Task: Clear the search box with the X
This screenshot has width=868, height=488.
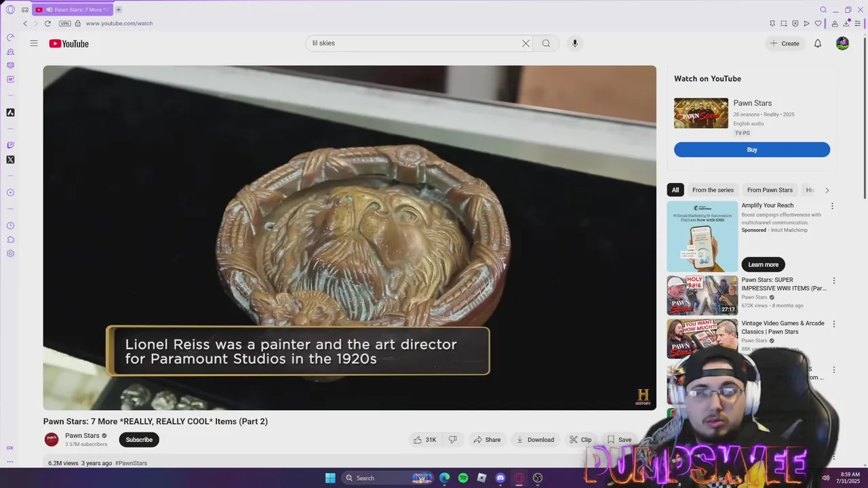Action: tap(526, 43)
